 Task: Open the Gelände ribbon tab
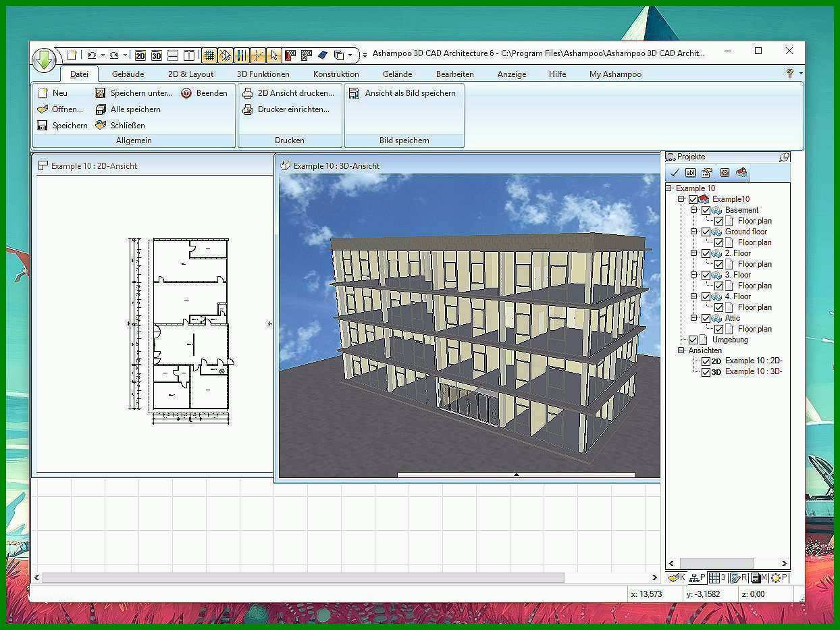click(x=397, y=74)
